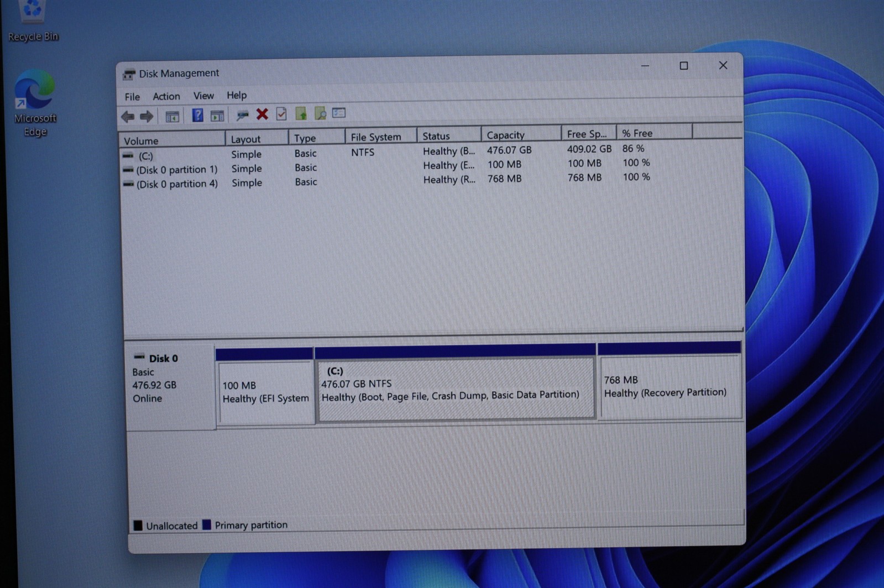Screen dimensions: 884x588
Task: Open the File menu
Action: (x=132, y=97)
